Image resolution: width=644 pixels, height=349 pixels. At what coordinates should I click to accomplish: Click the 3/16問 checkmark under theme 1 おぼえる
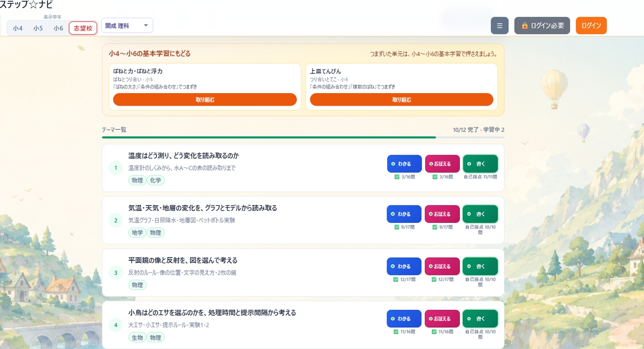(435, 177)
